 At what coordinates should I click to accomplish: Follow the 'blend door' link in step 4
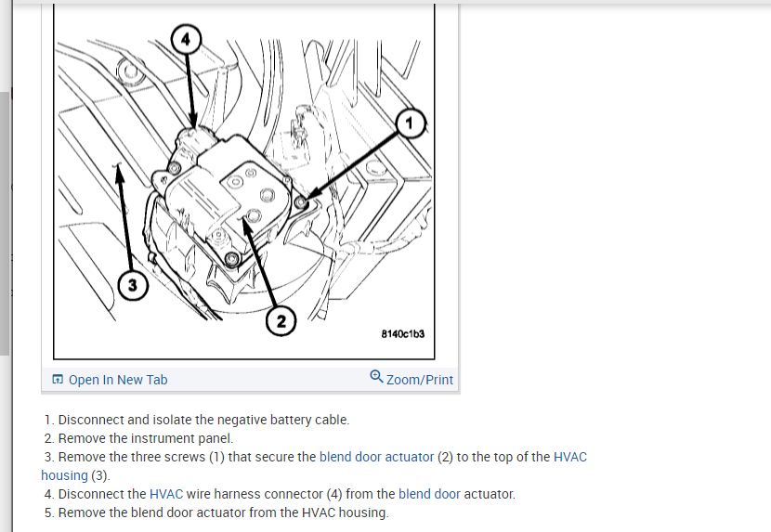[429, 494]
